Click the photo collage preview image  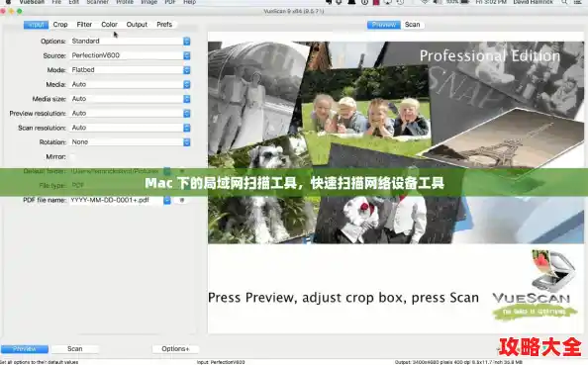pos(396,142)
